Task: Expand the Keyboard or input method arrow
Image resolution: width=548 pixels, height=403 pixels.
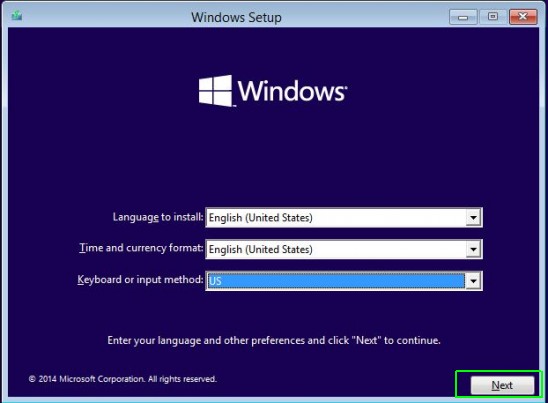Action: click(x=473, y=281)
